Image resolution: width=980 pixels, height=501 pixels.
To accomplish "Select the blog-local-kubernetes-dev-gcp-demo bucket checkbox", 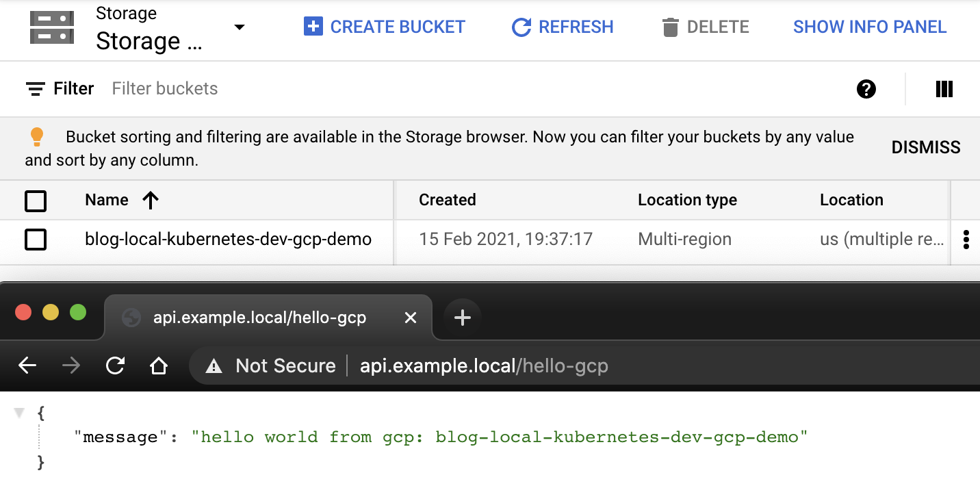I will coord(36,240).
